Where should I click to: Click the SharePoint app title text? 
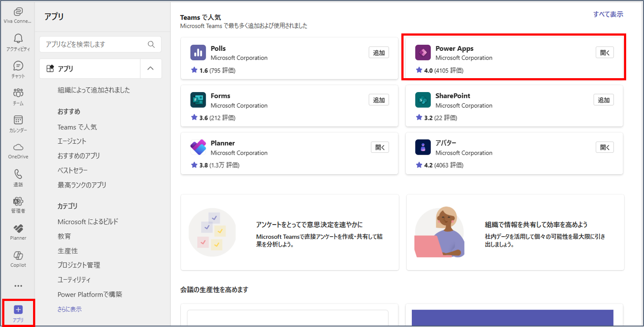coord(453,96)
